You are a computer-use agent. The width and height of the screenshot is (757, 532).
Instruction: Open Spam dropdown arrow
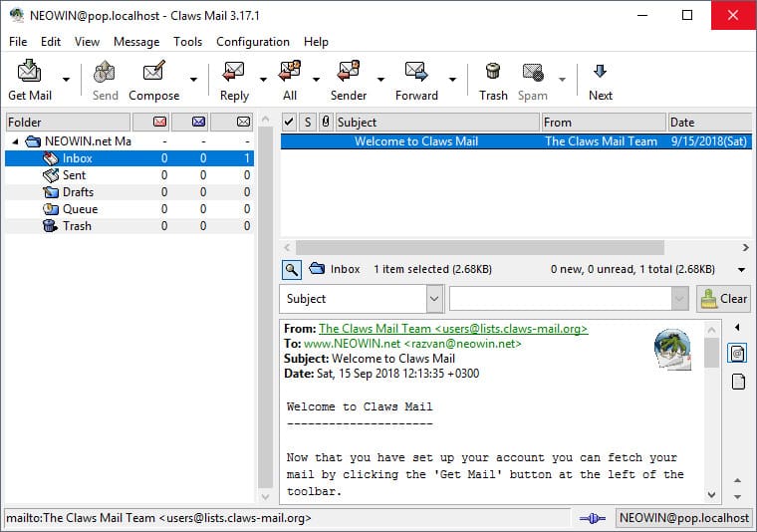(x=562, y=79)
